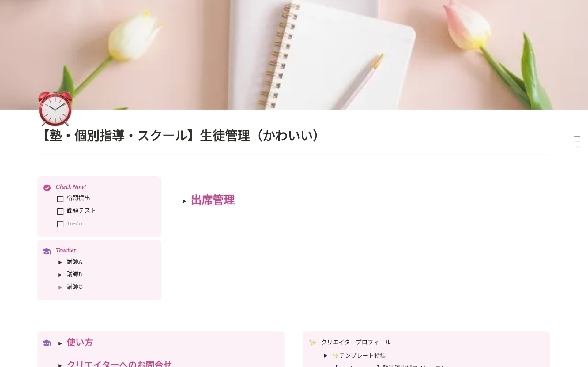
Task: Click the sparkles icon beside クリエイタープロフィール
Action: pyautogui.click(x=312, y=342)
